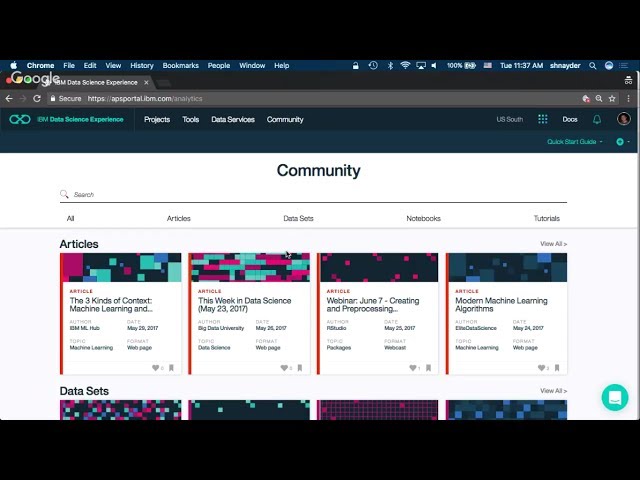Open Webinar: June 7 article title

373,304
